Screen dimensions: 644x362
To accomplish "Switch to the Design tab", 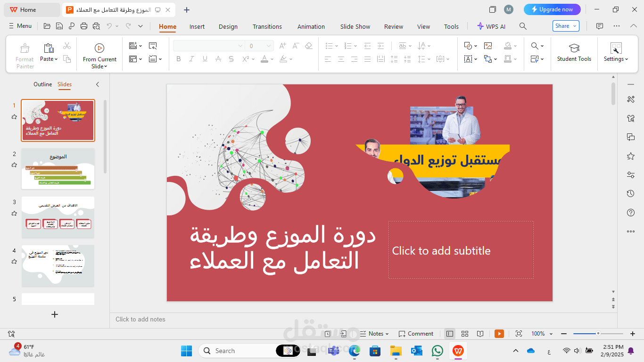I will [x=228, y=26].
